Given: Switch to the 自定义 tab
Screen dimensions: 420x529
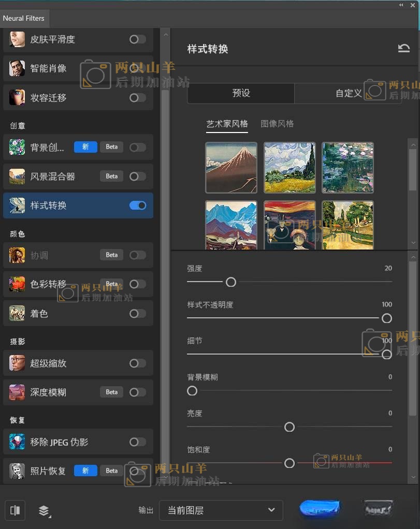Looking at the screenshot, I should pos(348,93).
